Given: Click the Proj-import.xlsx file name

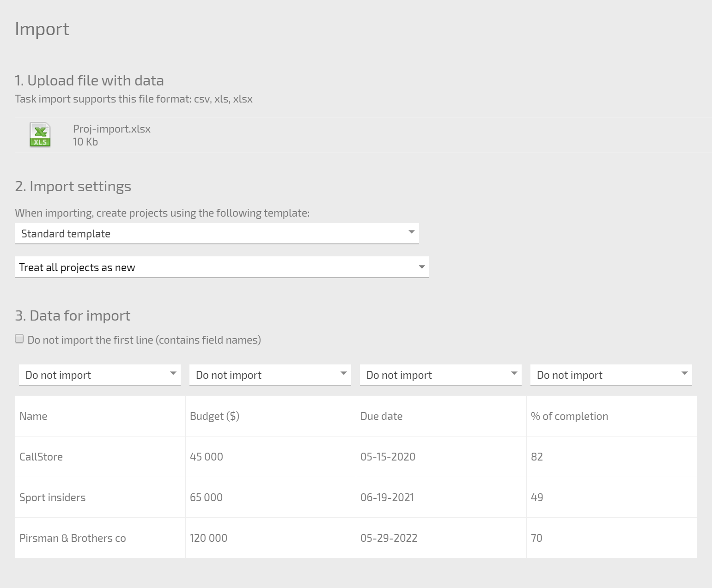Looking at the screenshot, I should [x=112, y=129].
